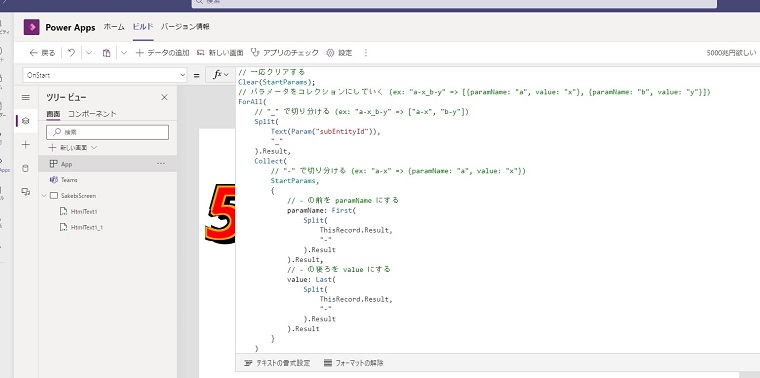
Task: Click フォーマットの解除 button
Action: click(353, 362)
